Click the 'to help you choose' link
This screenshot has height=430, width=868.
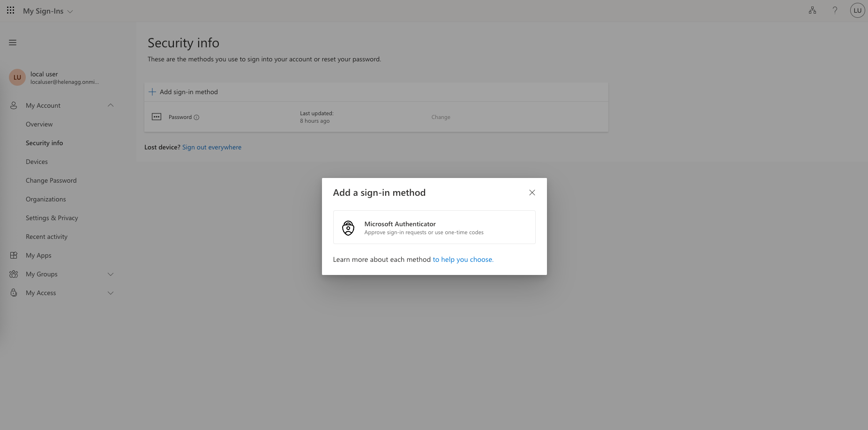[463, 259]
